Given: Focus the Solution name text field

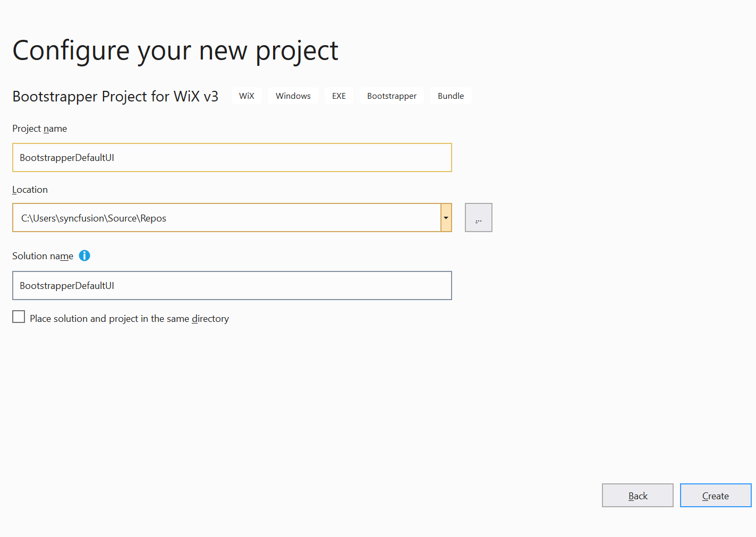Looking at the screenshot, I should [x=232, y=286].
